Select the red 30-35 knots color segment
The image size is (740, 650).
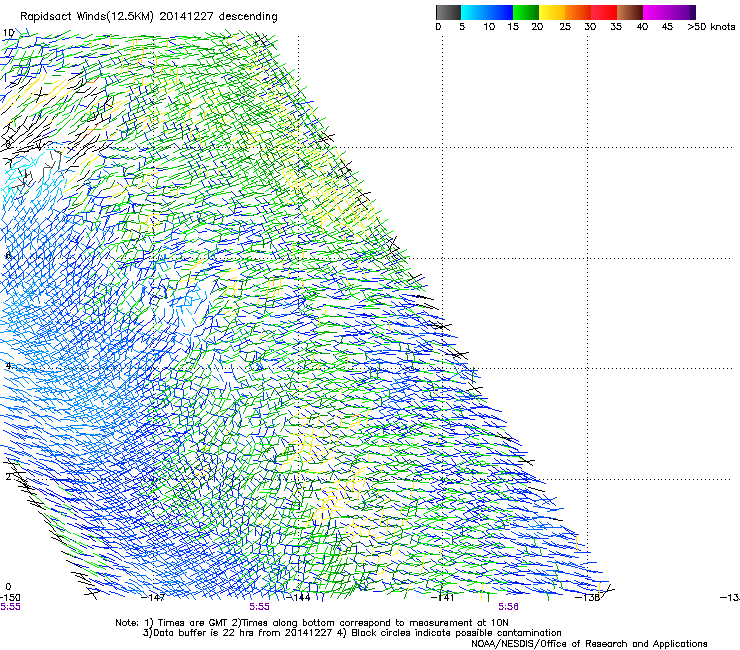604,12
